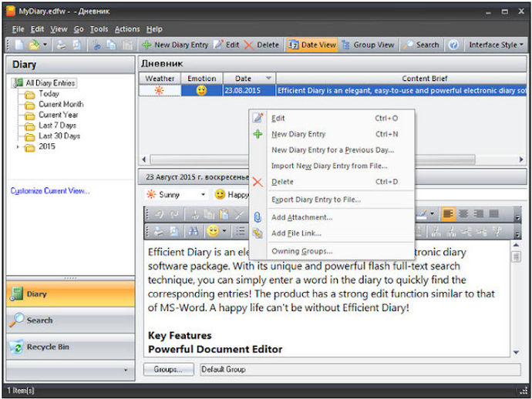Click the Open file folder icon

point(34,45)
